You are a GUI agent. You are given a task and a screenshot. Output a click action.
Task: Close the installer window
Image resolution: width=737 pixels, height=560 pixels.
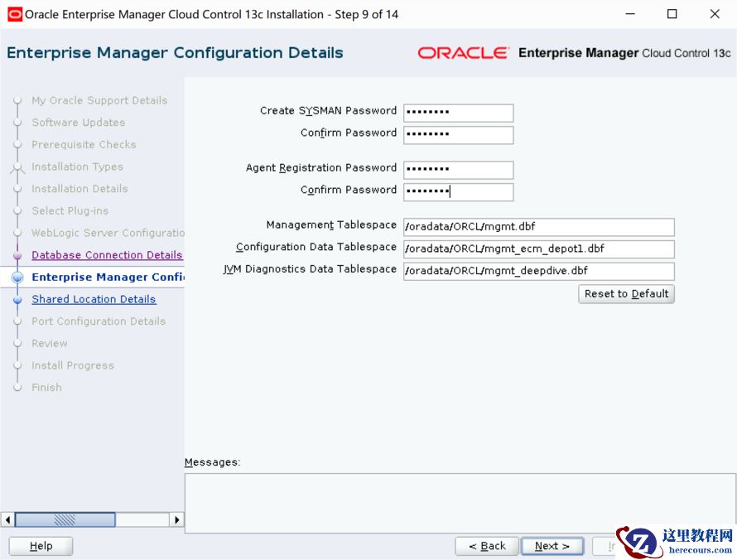715,14
